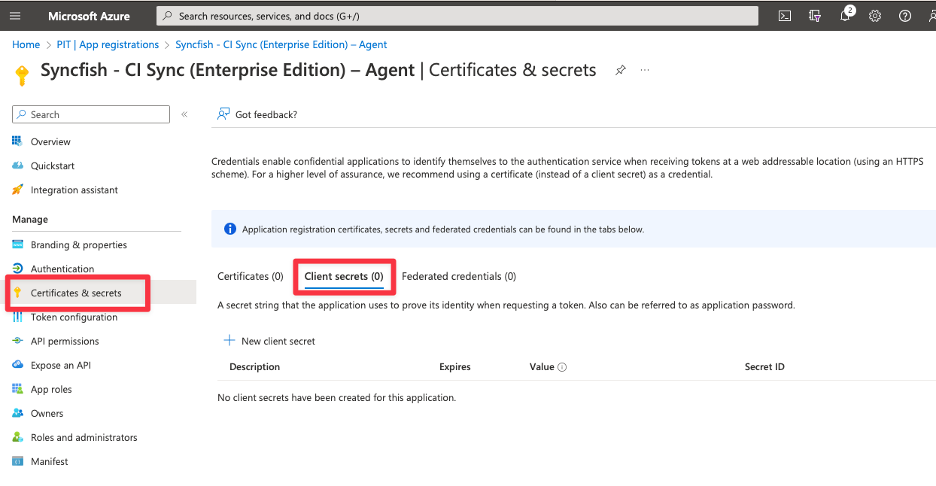Switch to the Certificates (0) tab
The image size is (936, 486).
pyautogui.click(x=250, y=276)
